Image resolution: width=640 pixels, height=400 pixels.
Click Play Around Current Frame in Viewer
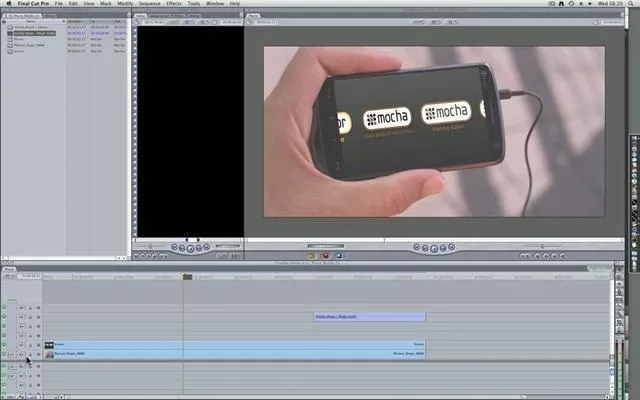(199, 248)
